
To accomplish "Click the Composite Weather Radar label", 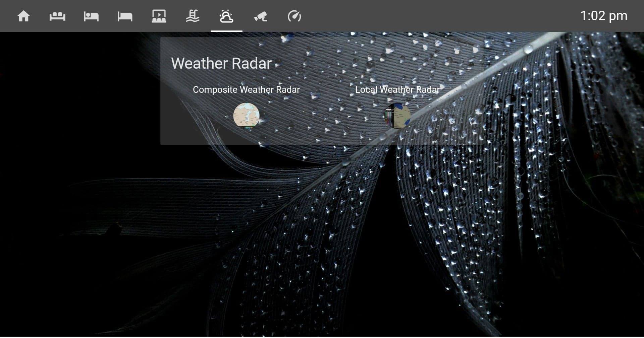I will [246, 90].
